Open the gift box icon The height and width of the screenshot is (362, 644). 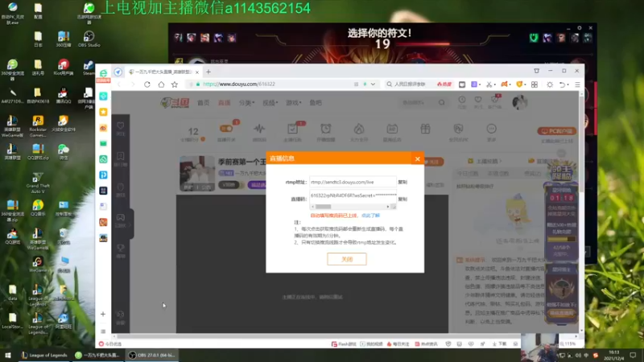[425, 129]
